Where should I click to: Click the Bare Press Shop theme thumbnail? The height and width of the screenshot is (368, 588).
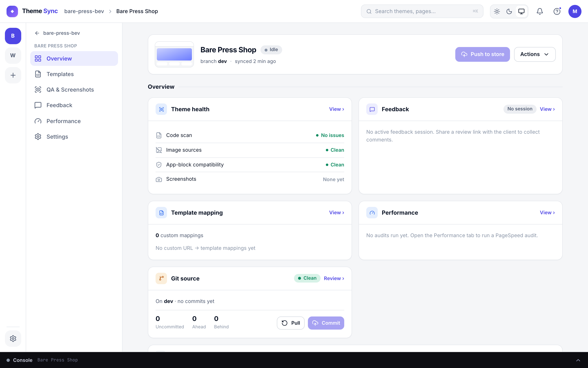[x=174, y=54]
